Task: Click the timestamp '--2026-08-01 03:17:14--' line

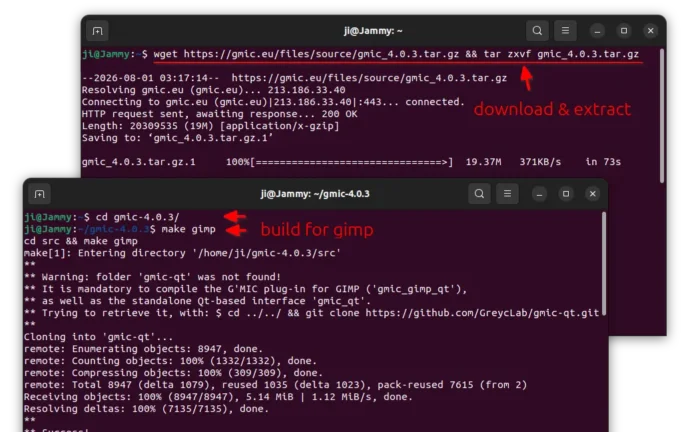Action: pyautogui.click(x=294, y=78)
